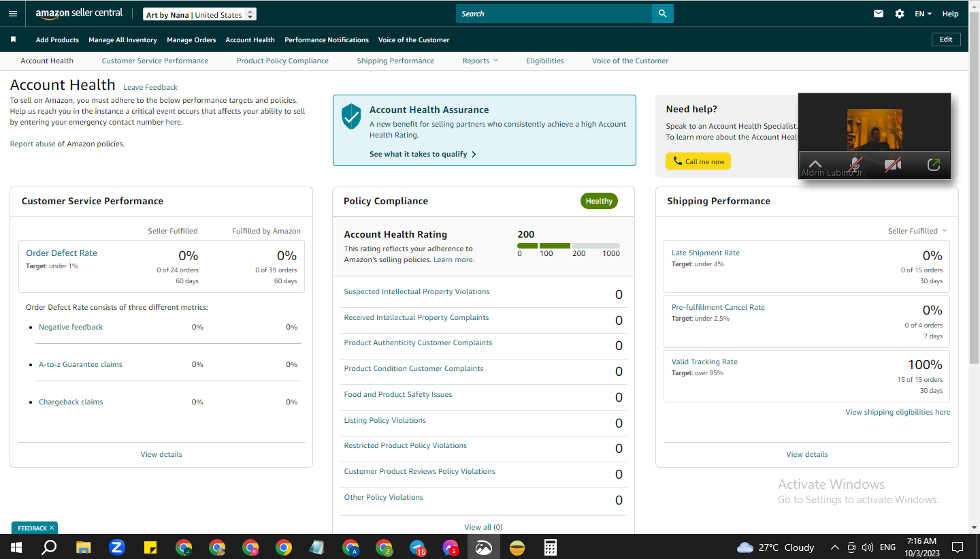Viewport: 980px width, 559px height.
Task: Turn on camera in video call overlay
Action: (893, 165)
